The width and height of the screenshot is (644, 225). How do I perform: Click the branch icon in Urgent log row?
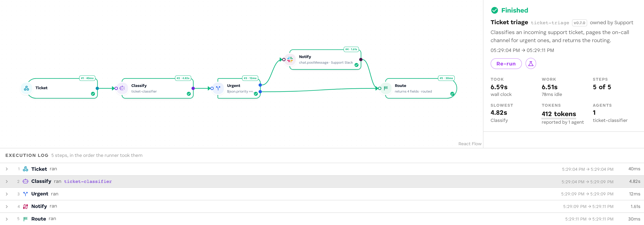click(25, 194)
